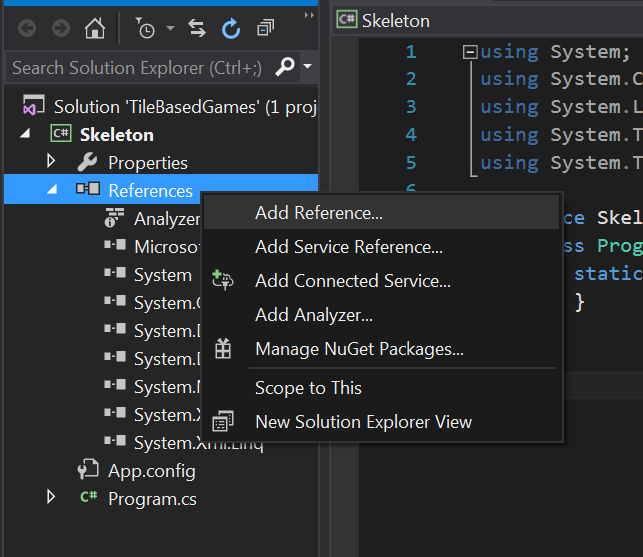Image resolution: width=643 pixels, height=557 pixels.
Task: Choose Add Reference... from context menu
Action: coord(381,213)
